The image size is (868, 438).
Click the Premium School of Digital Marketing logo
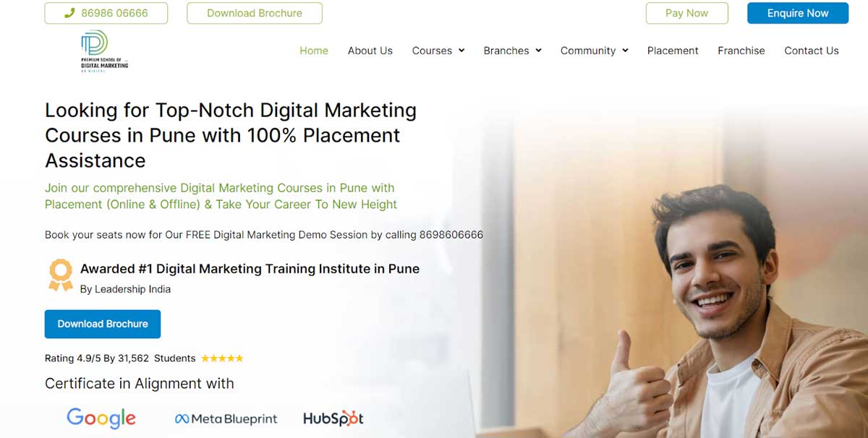coord(104,51)
